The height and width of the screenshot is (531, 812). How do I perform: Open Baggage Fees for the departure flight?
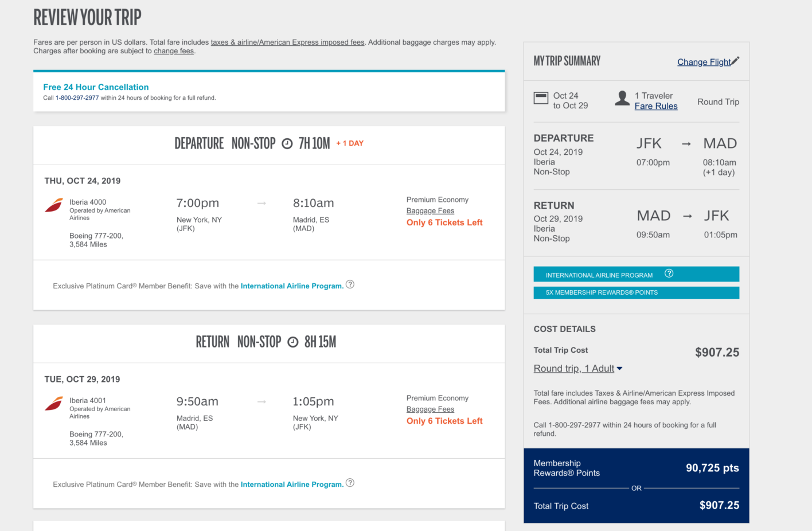tap(430, 210)
